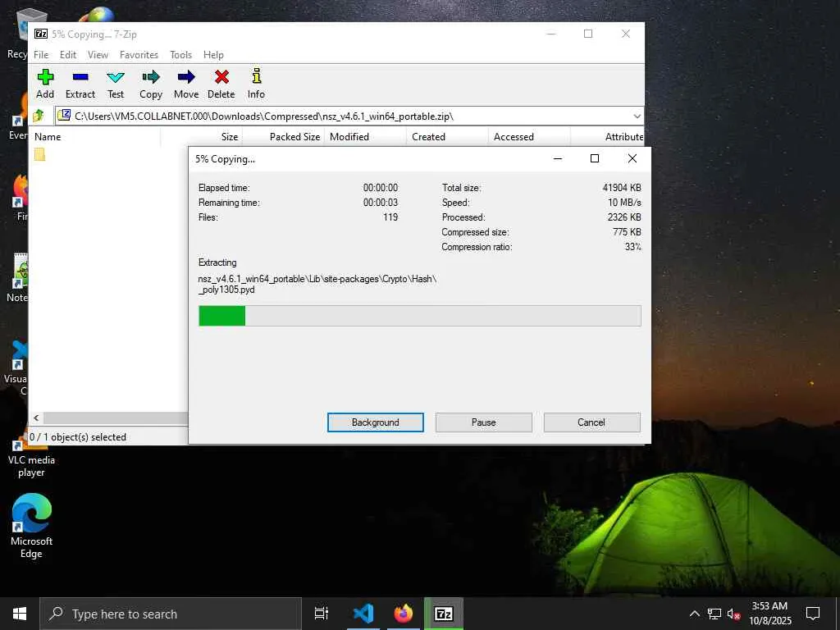Click the Type here to search box
This screenshot has height=630, width=840.
pos(171,614)
